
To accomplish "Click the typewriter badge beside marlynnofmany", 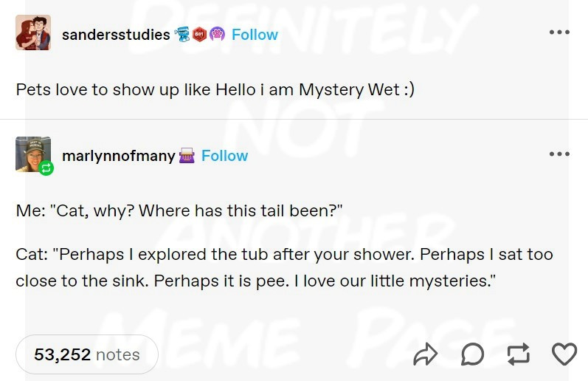I will tap(187, 156).
